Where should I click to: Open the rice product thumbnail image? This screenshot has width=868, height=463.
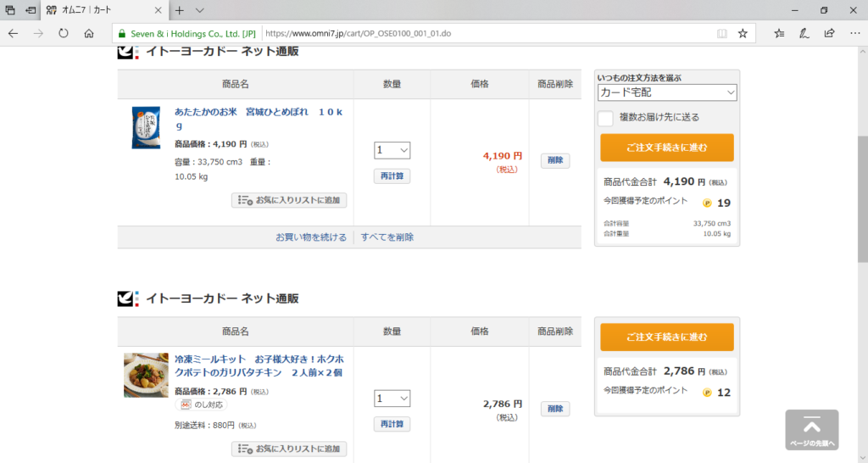[146, 127]
